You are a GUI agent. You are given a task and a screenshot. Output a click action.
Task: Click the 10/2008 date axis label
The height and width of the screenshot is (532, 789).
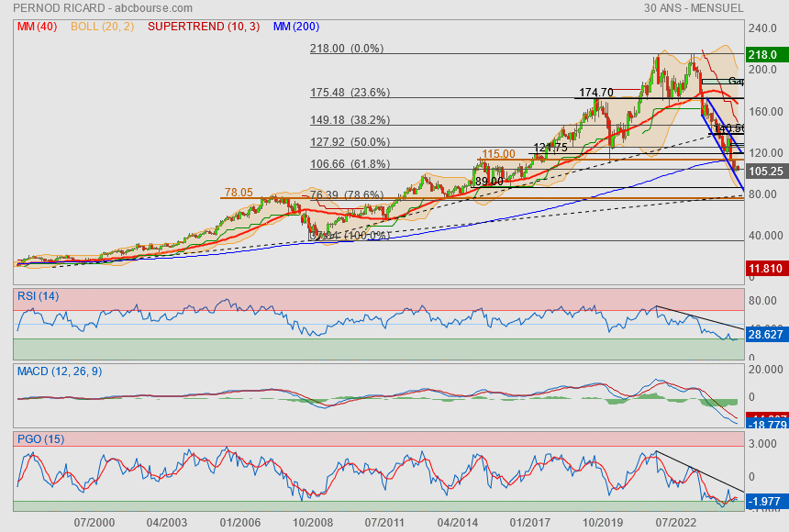[x=313, y=523]
